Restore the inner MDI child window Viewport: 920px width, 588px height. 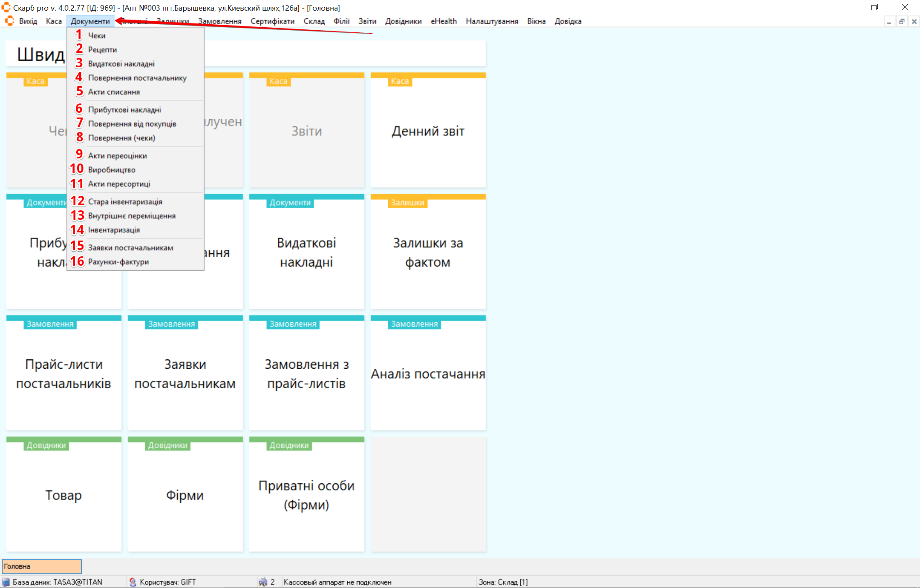pyautogui.click(x=902, y=22)
